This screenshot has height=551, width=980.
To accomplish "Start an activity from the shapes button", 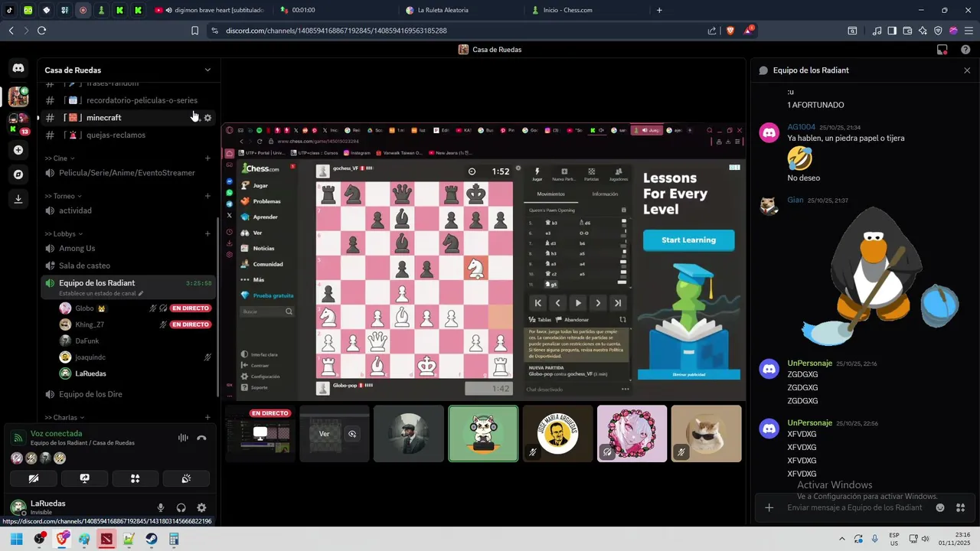I will (136, 478).
